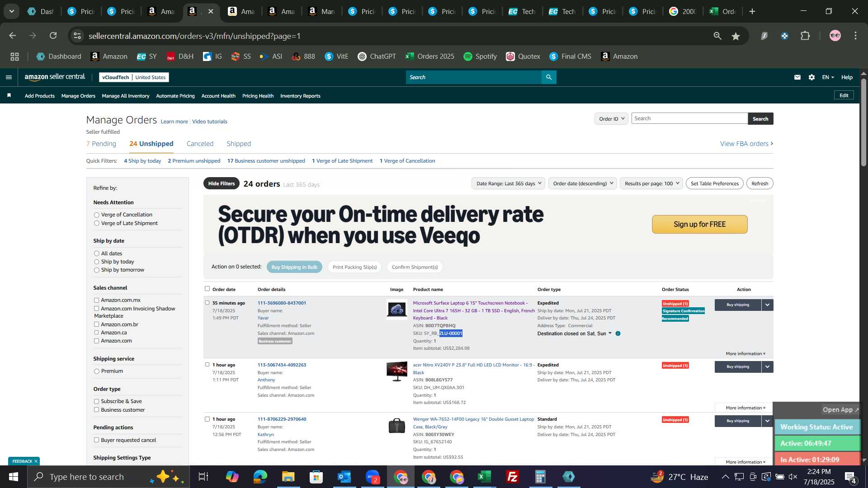Click the info icon next to Destination closed
868x488 pixels.
coord(618,333)
